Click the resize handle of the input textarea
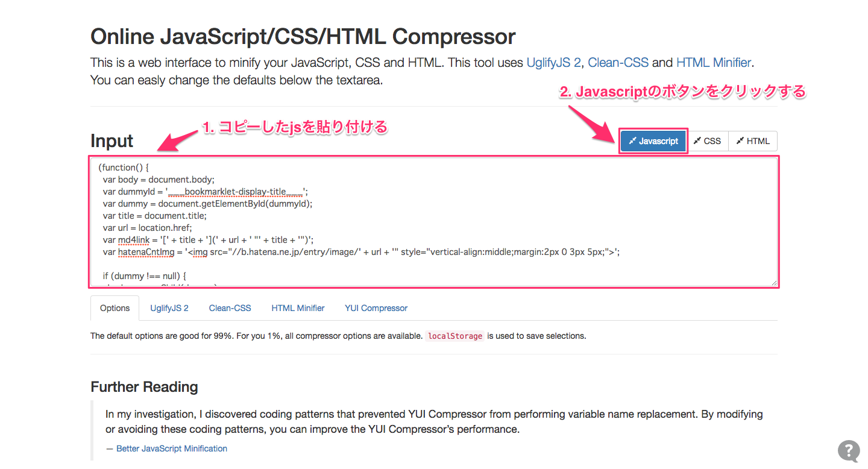The image size is (868, 469). [773, 282]
